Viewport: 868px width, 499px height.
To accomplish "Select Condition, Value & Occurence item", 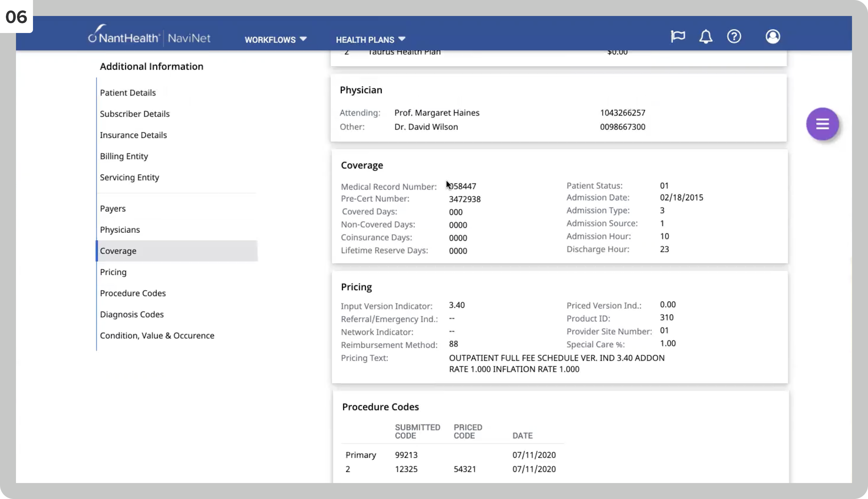I will pyautogui.click(x=157, y=335).
